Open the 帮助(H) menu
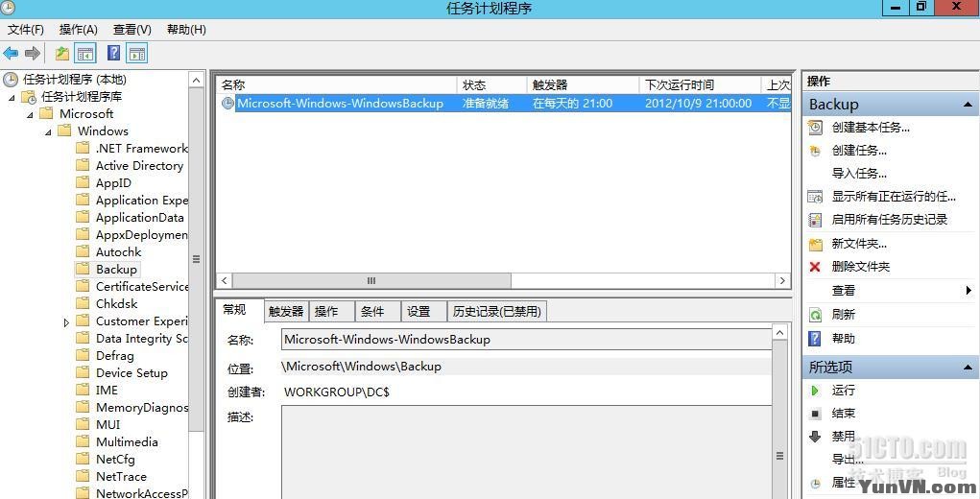This screenshot has width=980, height=499. click(x=186, y=30)
